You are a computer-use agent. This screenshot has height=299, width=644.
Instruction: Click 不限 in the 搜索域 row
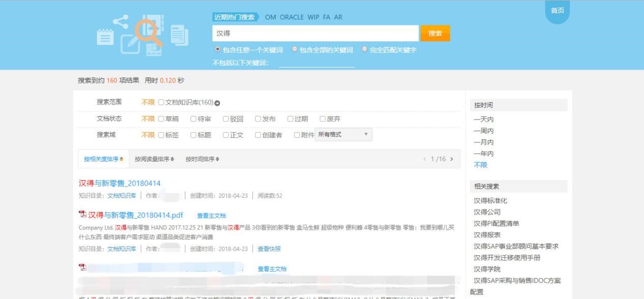(148, 135)
